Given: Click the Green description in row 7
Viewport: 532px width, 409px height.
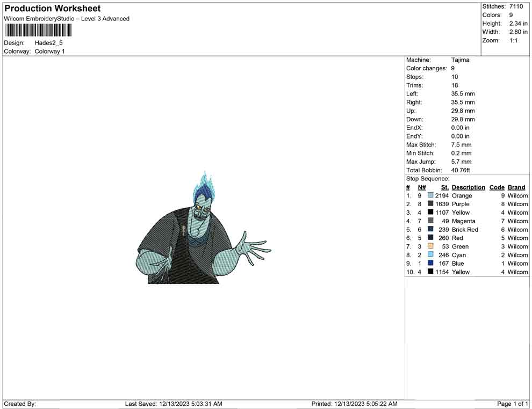Looking at the screenshot, I should point(460,246).
